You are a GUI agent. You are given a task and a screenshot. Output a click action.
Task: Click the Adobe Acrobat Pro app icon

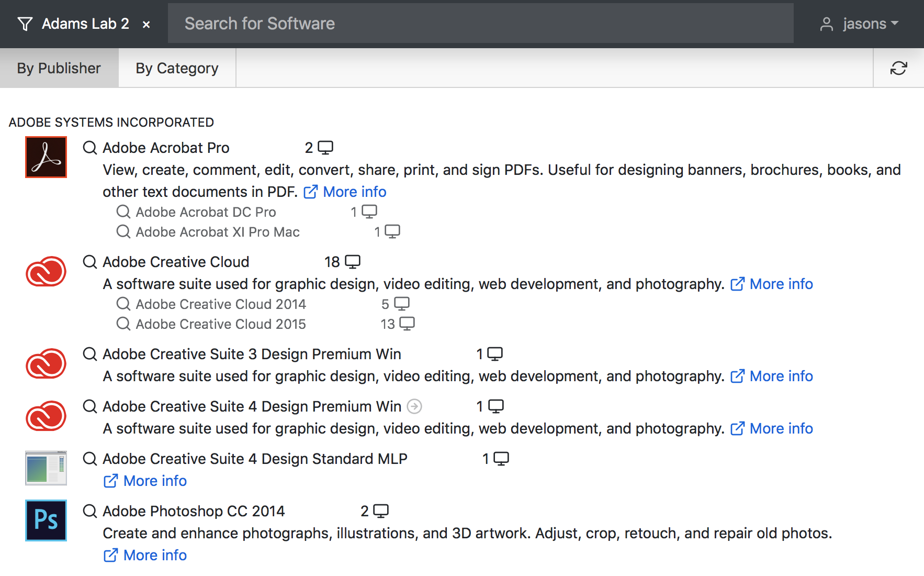point(46,157)
